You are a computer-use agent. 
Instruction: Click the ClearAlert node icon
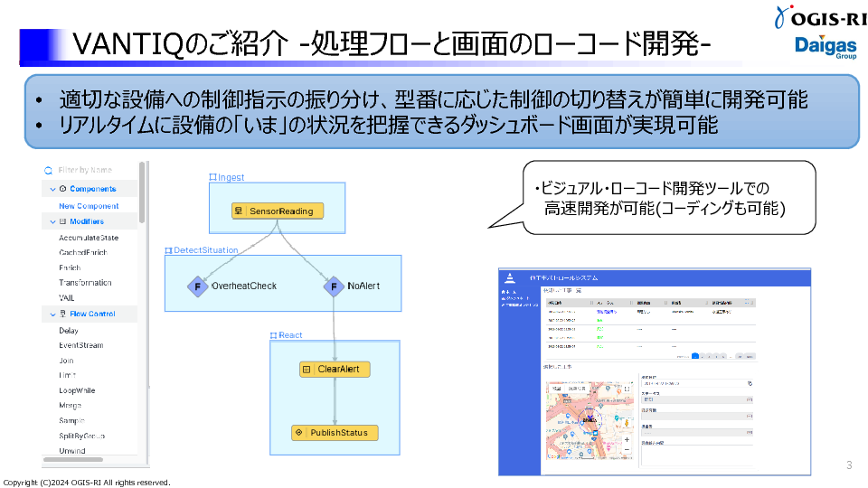(307, 370)
